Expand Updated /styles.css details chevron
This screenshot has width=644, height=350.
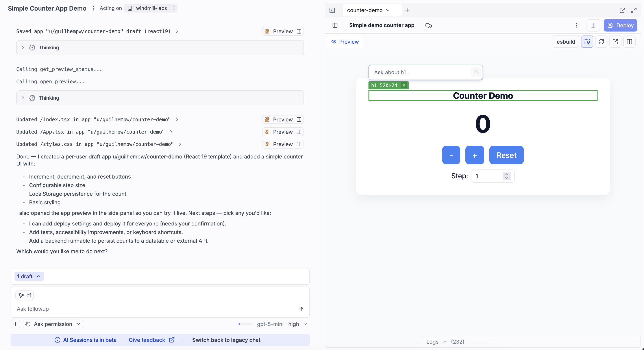(180, 144)
